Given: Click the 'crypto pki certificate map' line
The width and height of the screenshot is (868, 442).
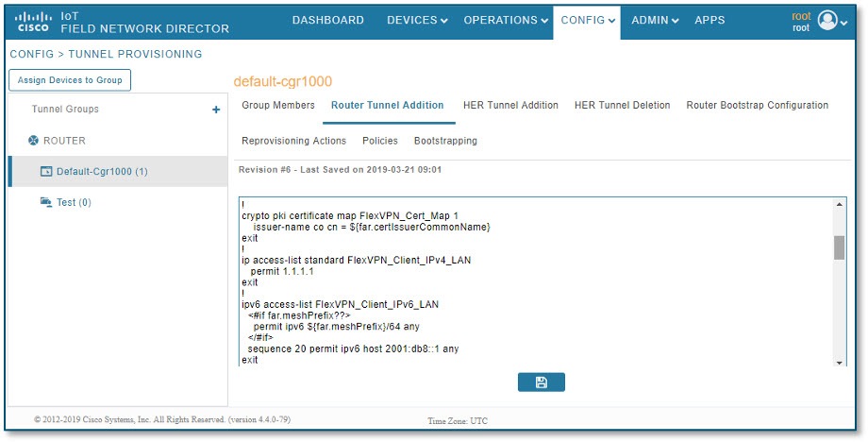Looking at the screenshot, I should pos(350,216).
